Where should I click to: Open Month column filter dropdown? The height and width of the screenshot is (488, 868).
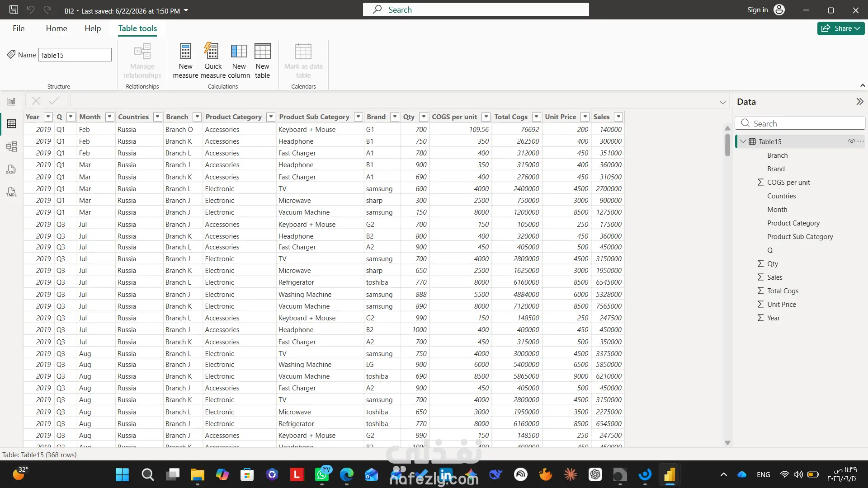[x=109, y=117]
